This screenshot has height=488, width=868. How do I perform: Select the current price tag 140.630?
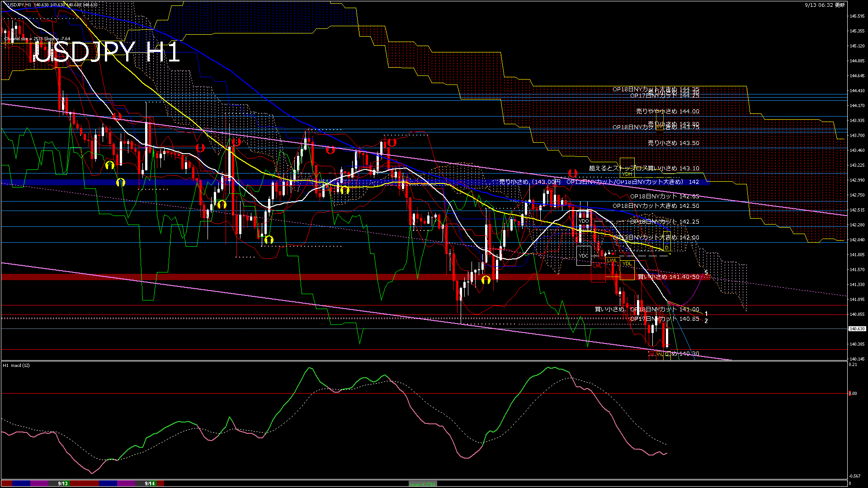click(857, 329)
